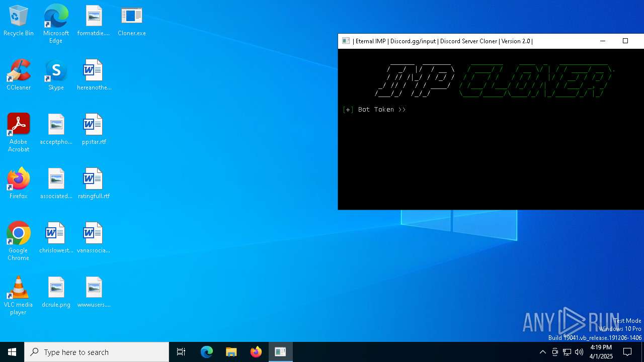Viewport: 644px width, 362px height.
Task: Open Task View from the taskbar
Action: point(181,352)
